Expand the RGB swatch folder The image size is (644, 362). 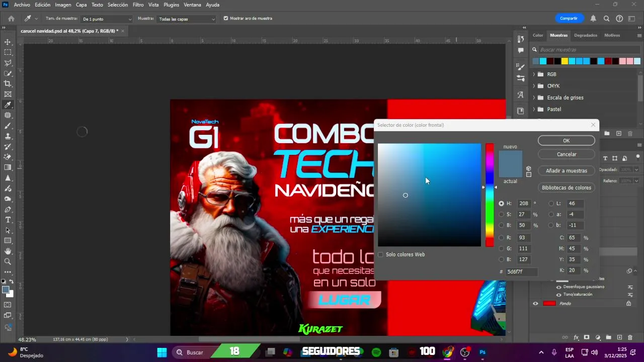pyautogui.click(x=534, y=74)
